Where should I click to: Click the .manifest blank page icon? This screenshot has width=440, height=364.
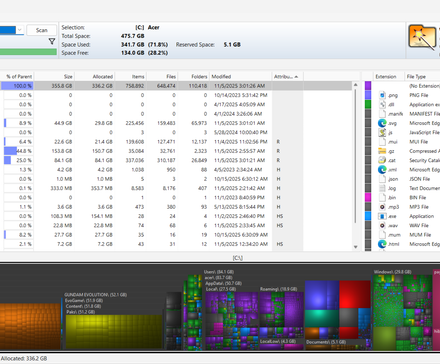(x=382, y=114)
